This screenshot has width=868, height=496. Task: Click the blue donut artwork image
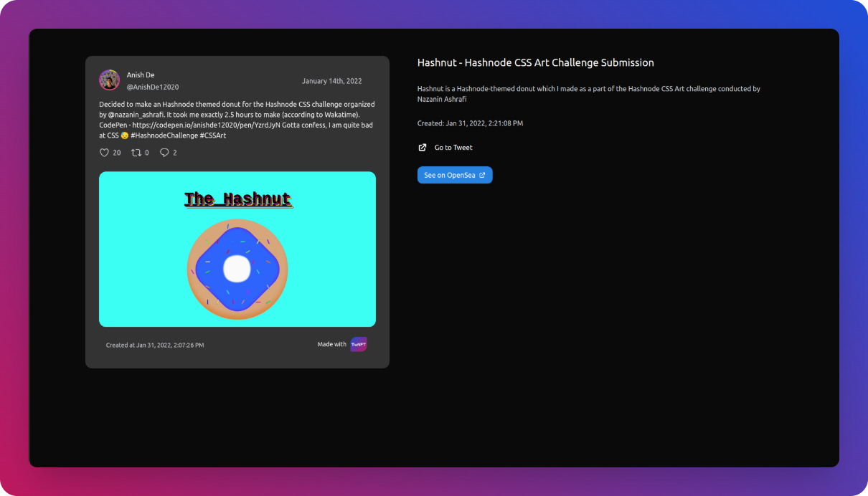(237, 269)
